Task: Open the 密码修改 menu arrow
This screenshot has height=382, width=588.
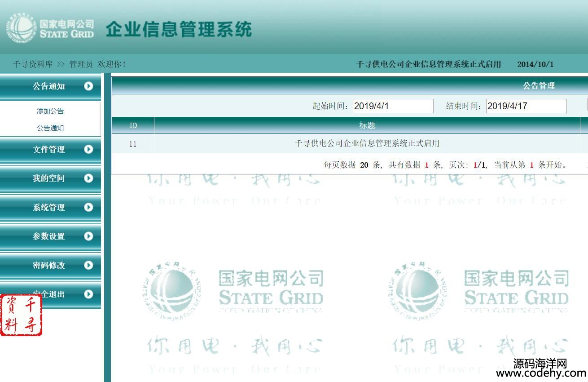Action: (x=88, y=265)
